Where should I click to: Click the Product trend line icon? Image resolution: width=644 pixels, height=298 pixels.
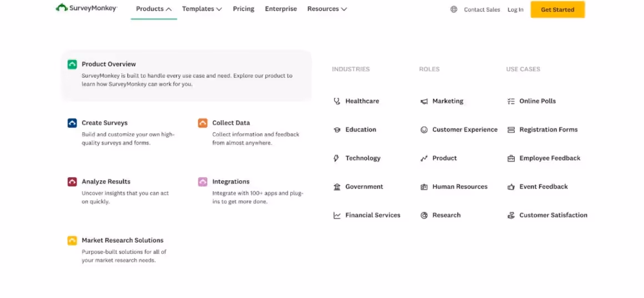424,158
